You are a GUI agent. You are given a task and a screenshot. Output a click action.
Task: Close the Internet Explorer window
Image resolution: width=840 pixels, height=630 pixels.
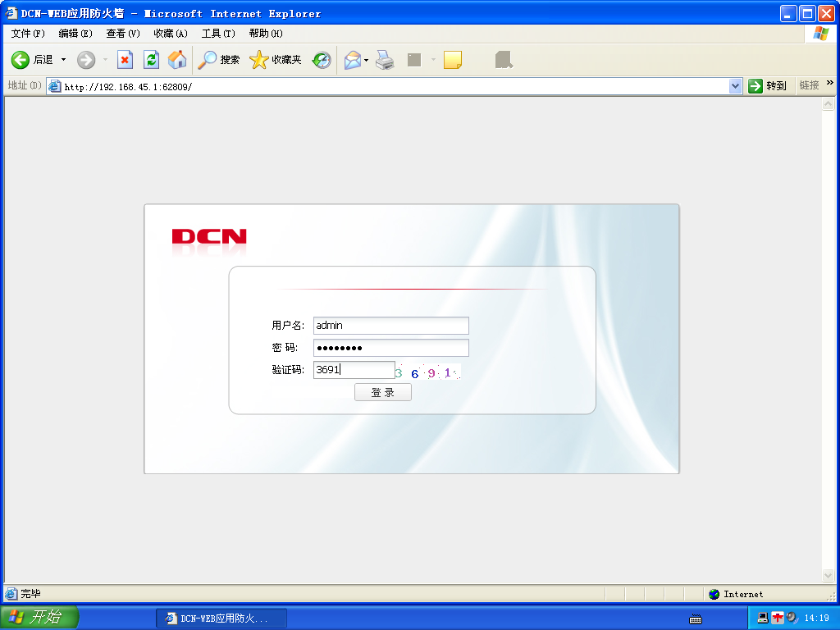click(x=827, y=13)
